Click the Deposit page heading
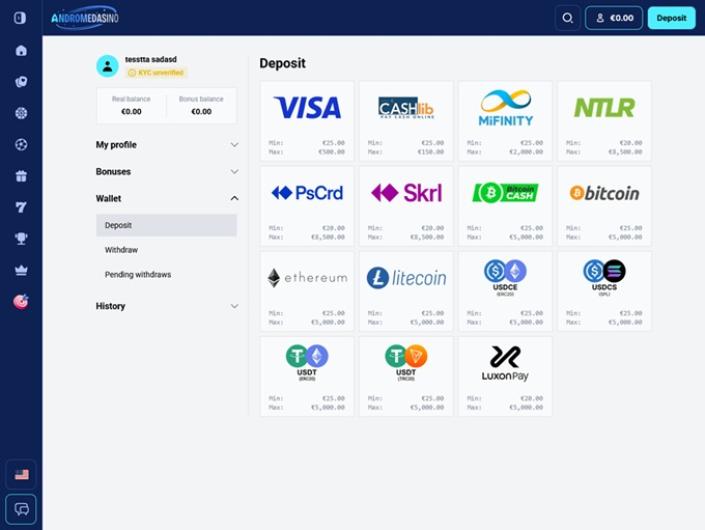705x530 pixels. click(x=282, y=63)
